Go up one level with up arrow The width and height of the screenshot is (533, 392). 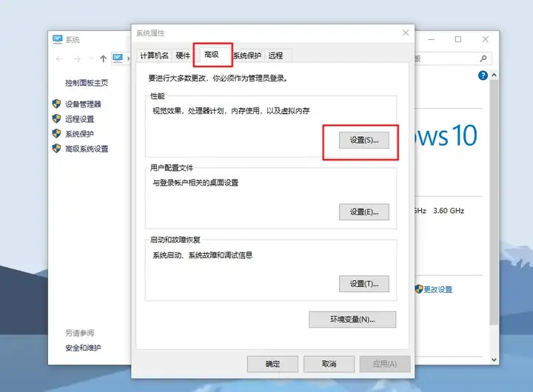click(104, 58)
